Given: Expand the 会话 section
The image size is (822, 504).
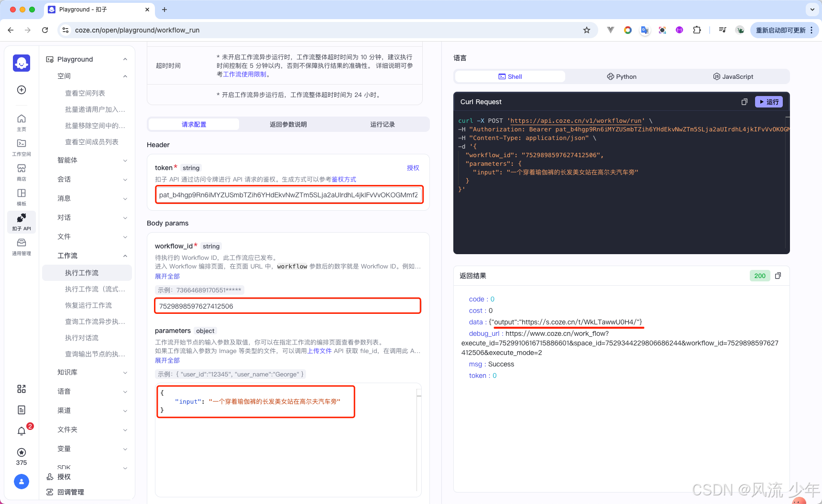Looking at the screenshot, I should pos(125,179).
